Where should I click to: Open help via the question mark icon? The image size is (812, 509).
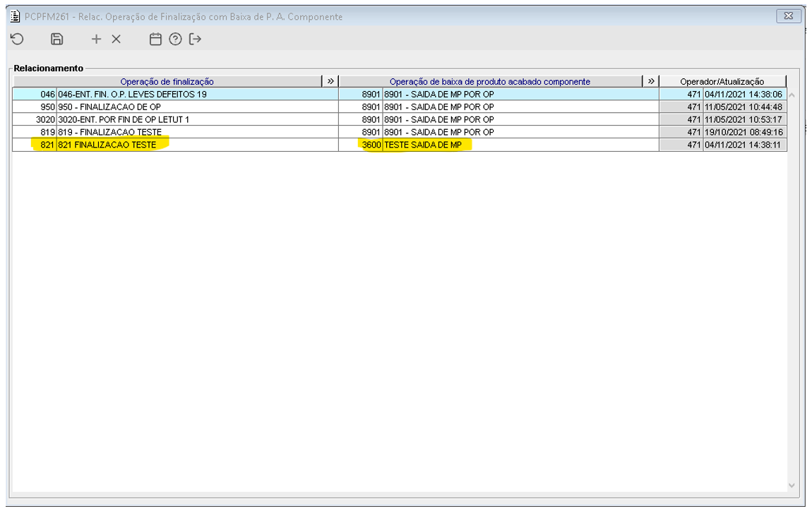click(x=175, y=40)
